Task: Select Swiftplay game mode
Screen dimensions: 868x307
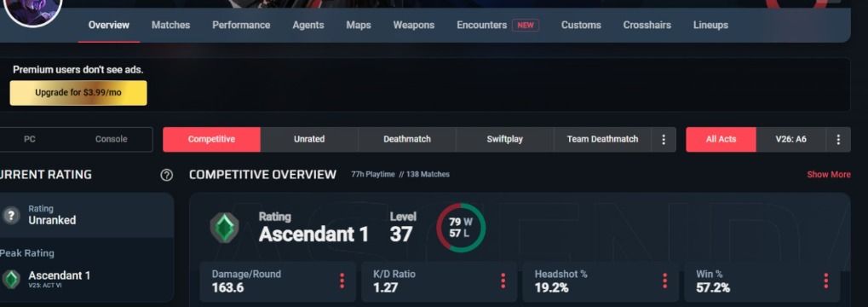Action: tap(504, 139)
